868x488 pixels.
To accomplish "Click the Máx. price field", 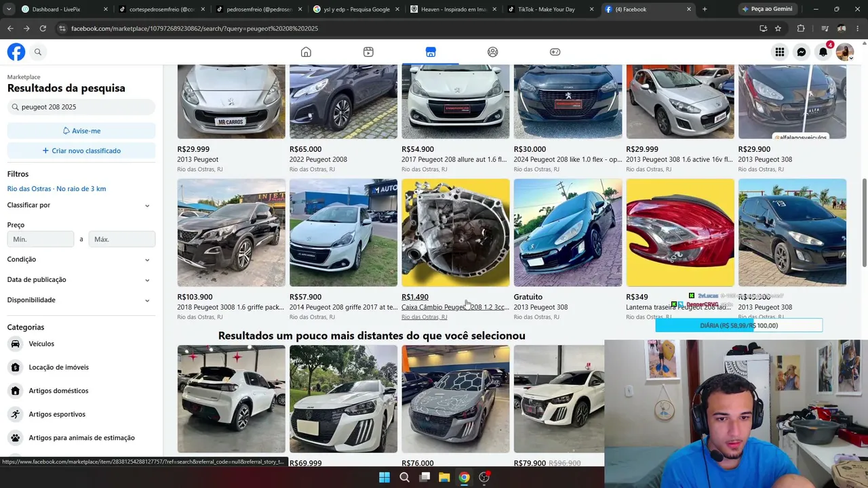I will [122, 239].
